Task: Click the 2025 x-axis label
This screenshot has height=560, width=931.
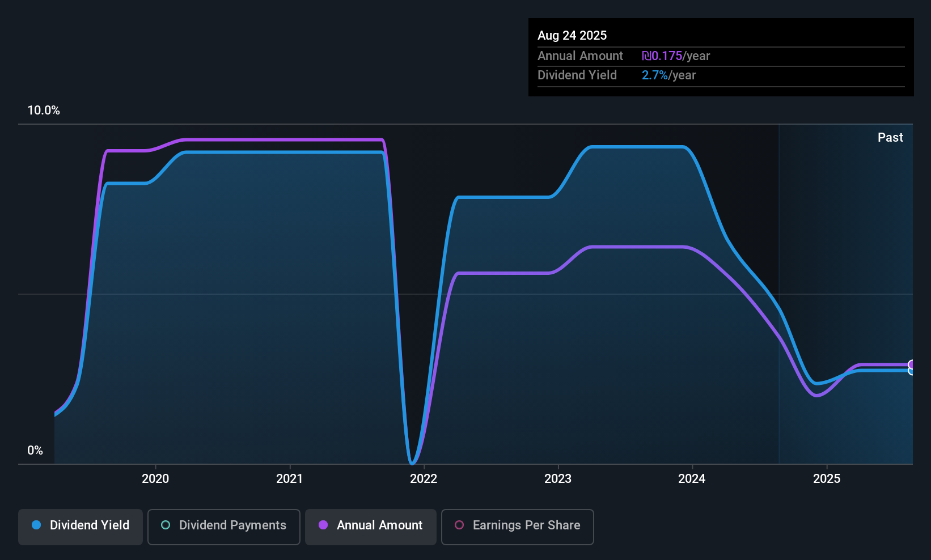Action: coord(827,478)
